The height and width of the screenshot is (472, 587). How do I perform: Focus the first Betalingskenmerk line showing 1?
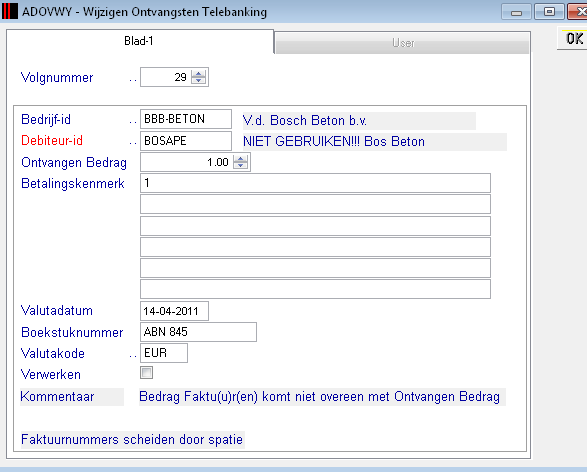[x=315, y=183]
